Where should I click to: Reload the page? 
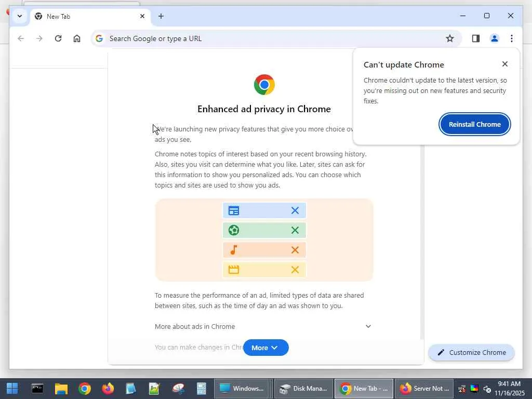(x=58, y=38)
